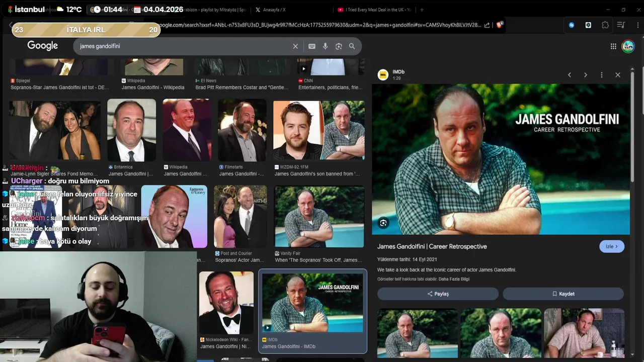644x362 pixels.
Task: Open the Shazam browser extension
Action: coord(572,25)
